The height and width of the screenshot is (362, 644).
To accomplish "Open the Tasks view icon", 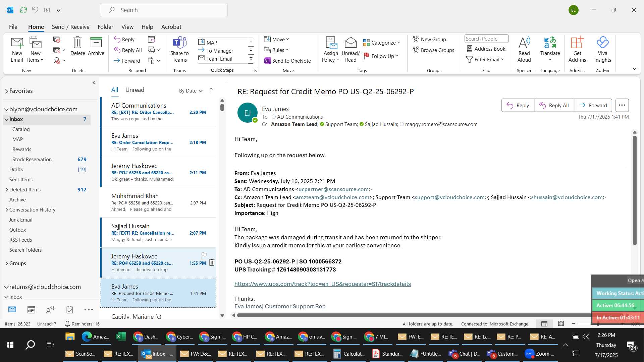I will [69, 309].
